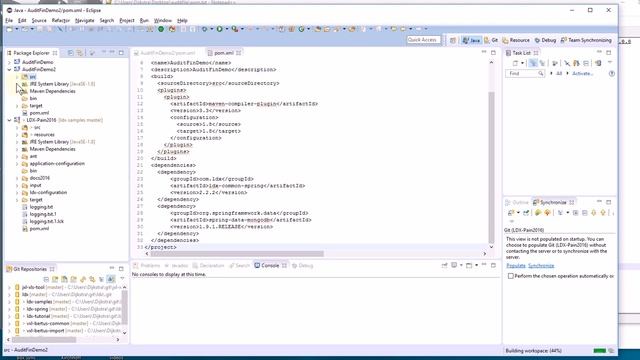Toggle Scheduled view in Task List
The height and width of the screenshot is (360, 640).
coord(542,63)
